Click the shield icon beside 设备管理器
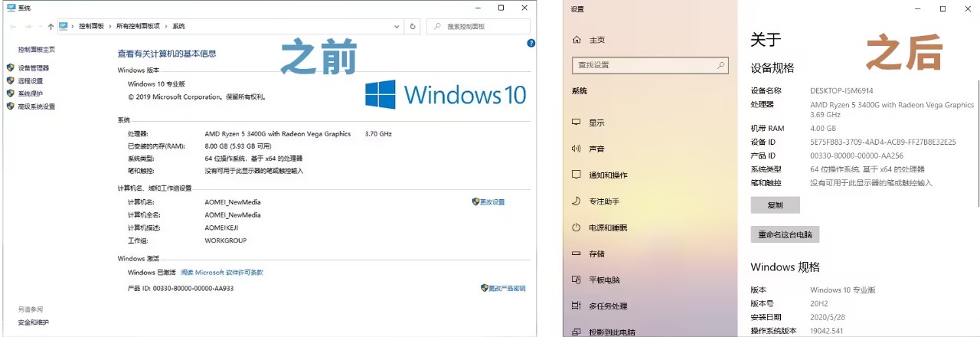Screen dimensions: 980x337 click(11, 67)
